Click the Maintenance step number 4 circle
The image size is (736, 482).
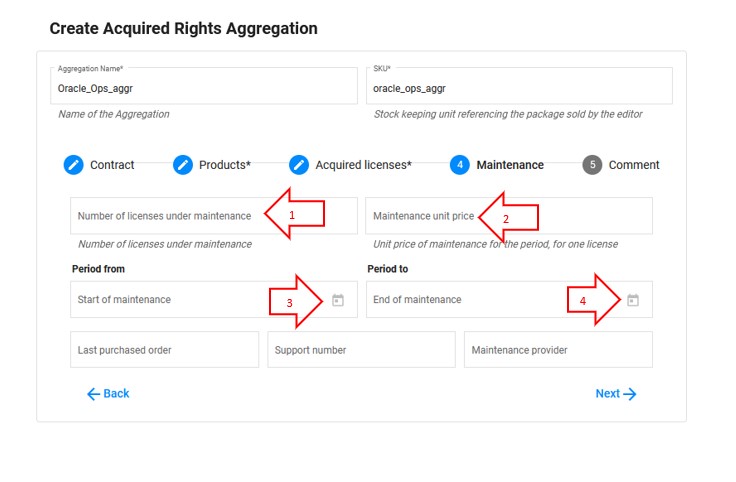point(459,165)
